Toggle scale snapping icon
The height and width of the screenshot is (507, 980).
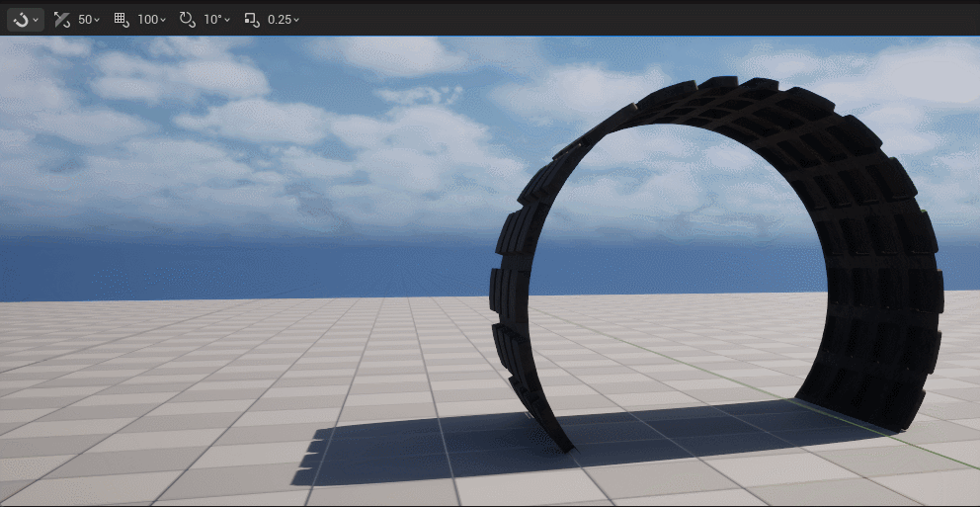click(x=252, y=20)
